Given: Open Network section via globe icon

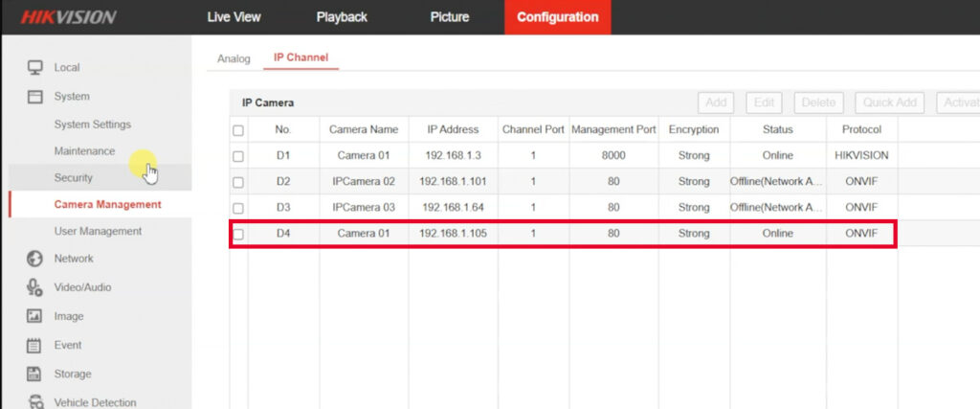Looking at the screenshot, I should [x=35, y=259].
